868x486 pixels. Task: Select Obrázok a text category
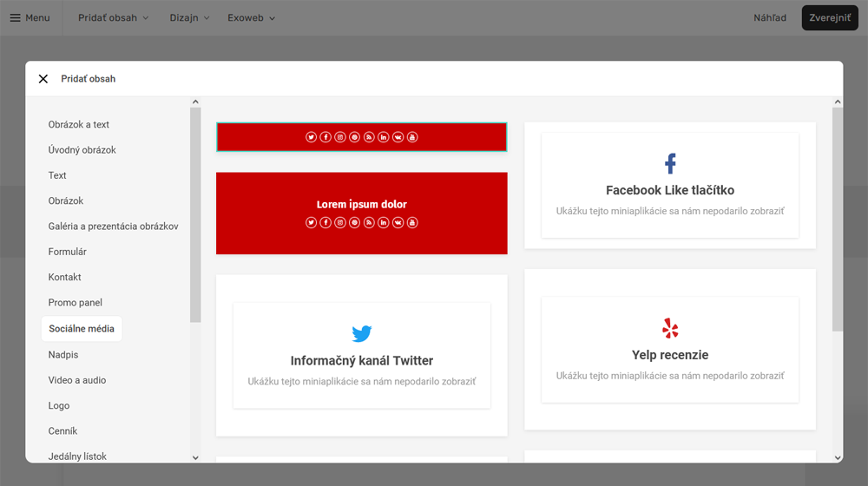coord(79,125)
